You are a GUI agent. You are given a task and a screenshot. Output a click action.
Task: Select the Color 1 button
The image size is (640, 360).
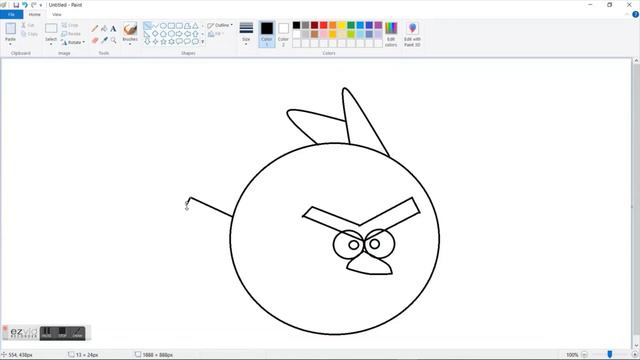(x=267, y=34)
